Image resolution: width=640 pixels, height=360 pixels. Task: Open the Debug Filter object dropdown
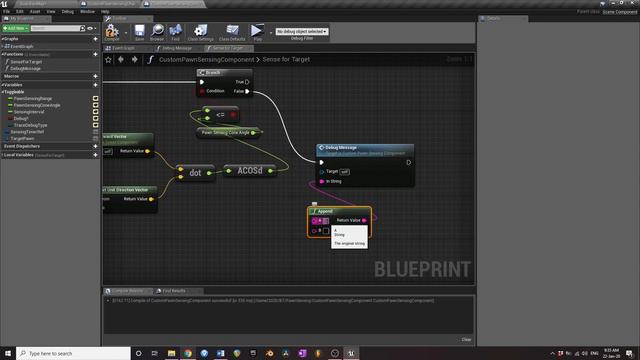tap(302, 31)
